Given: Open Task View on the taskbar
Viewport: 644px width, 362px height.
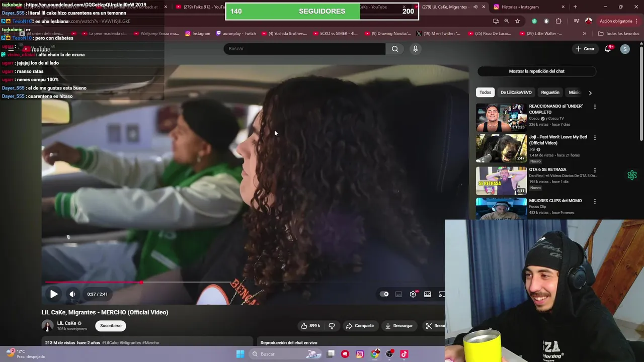Looking at the screenshot, I should (331, 354).
